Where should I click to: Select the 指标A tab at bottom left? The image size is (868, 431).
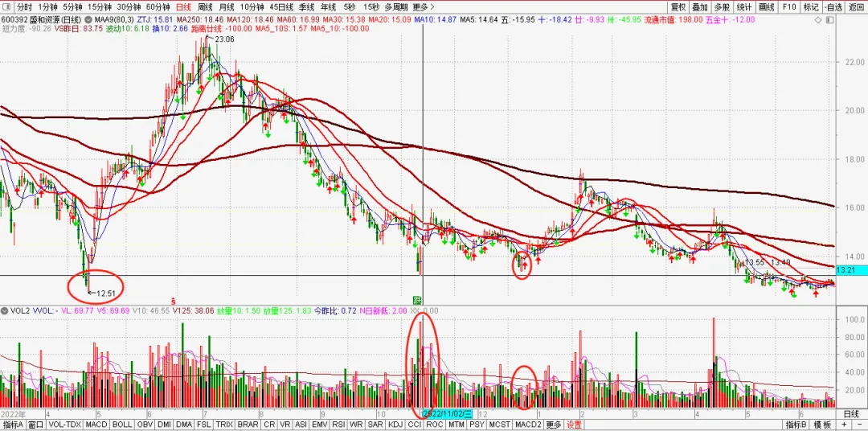click(x=12, y=425)
